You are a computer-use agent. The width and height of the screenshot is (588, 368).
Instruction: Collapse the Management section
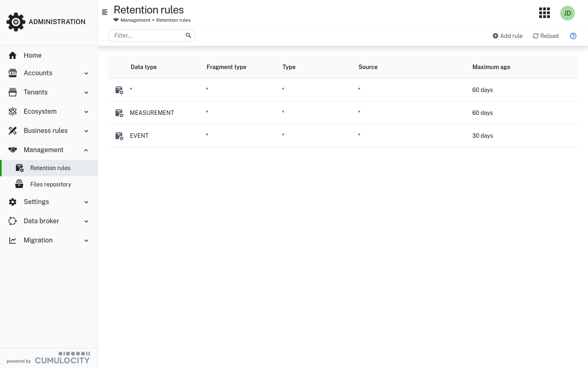tap(49, 150)
